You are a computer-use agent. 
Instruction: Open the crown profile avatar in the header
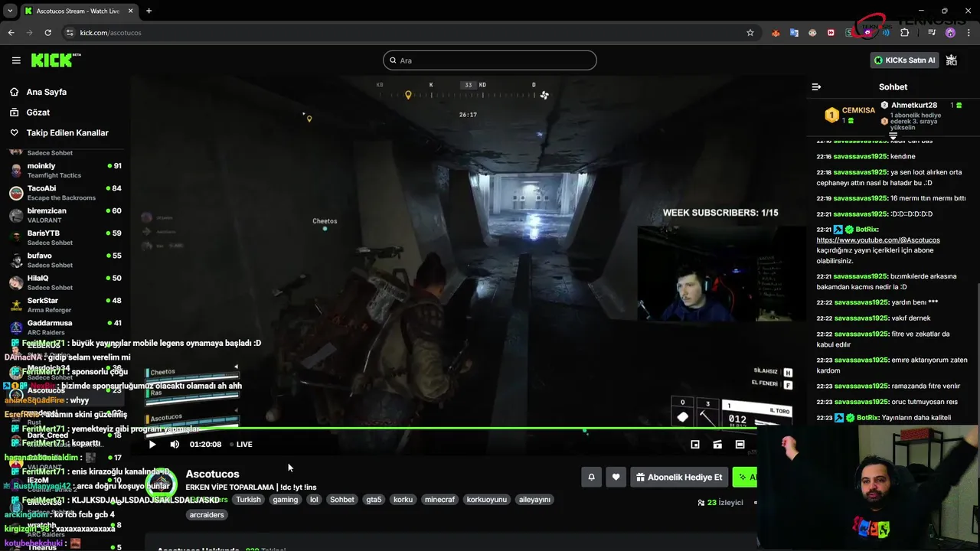point(952,60)
